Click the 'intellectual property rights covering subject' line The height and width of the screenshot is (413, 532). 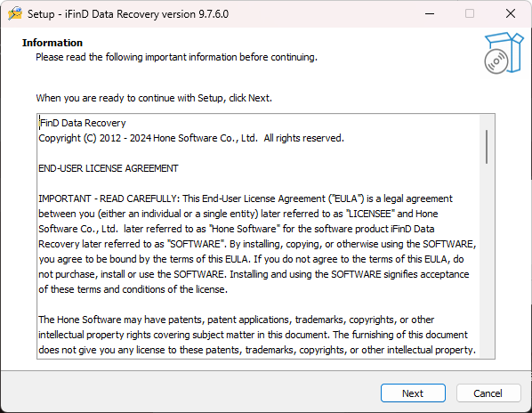coord(254,335)
